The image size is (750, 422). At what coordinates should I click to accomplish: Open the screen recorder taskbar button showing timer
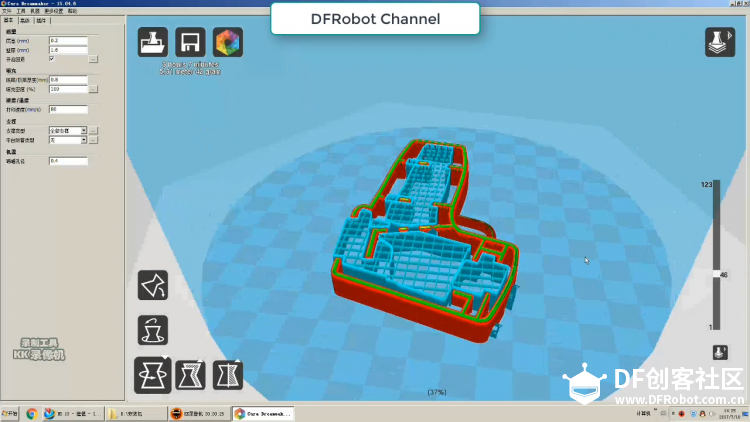click(199, 414)
